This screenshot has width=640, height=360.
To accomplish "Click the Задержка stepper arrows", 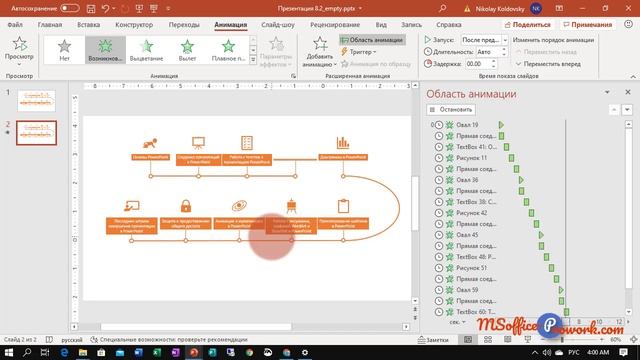I will point(493,64).
